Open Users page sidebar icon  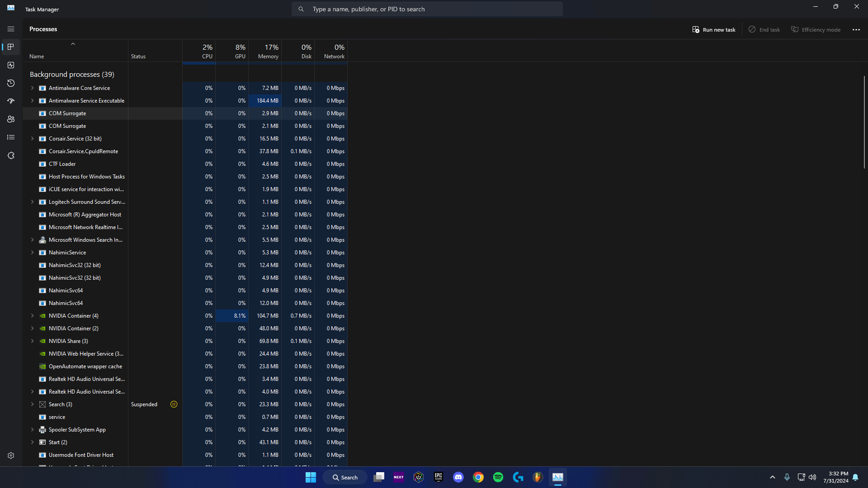pos(11,119)
